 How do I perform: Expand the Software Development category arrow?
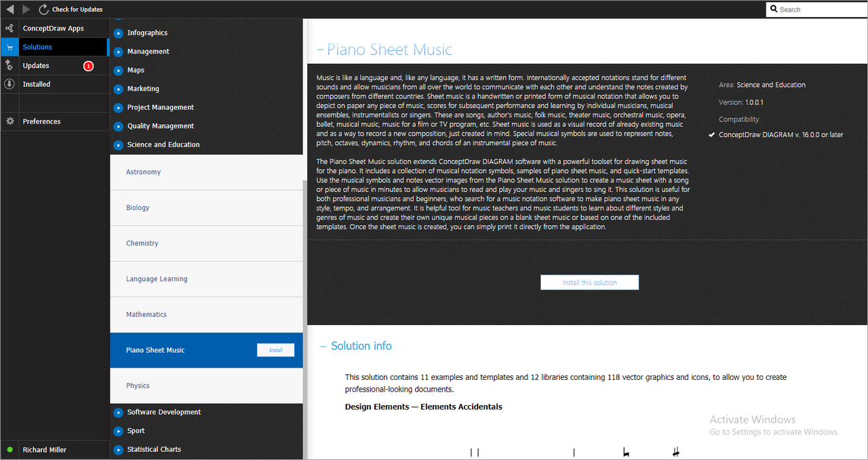tap(119, 412)
